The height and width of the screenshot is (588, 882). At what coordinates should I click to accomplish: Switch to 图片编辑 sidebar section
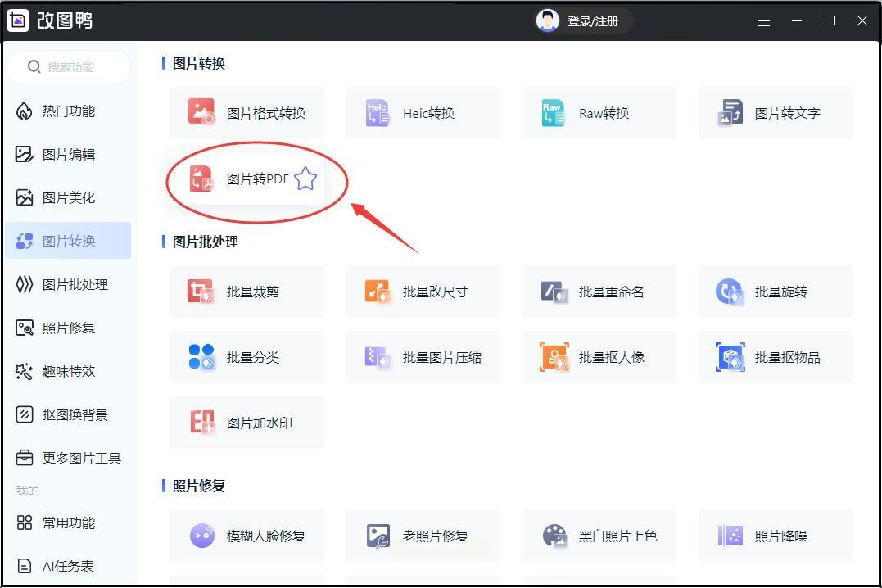tap(68, 154)
